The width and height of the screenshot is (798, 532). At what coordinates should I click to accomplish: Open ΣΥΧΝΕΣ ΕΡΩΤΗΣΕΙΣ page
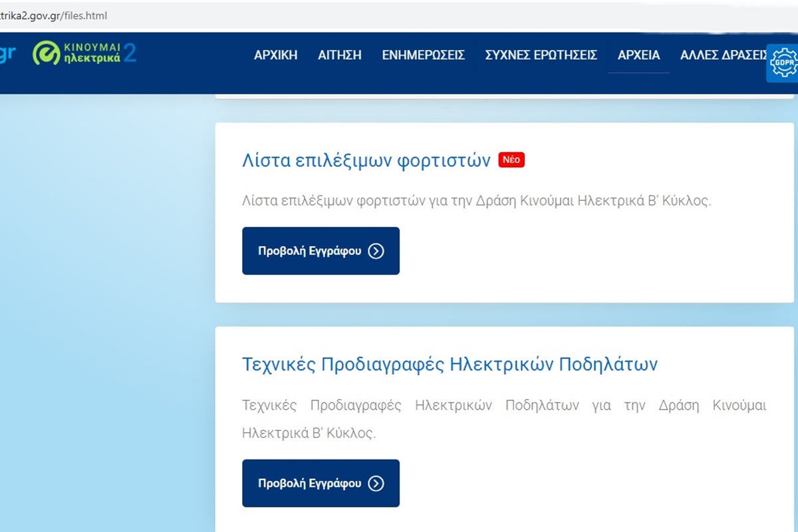tap(541, 55)
